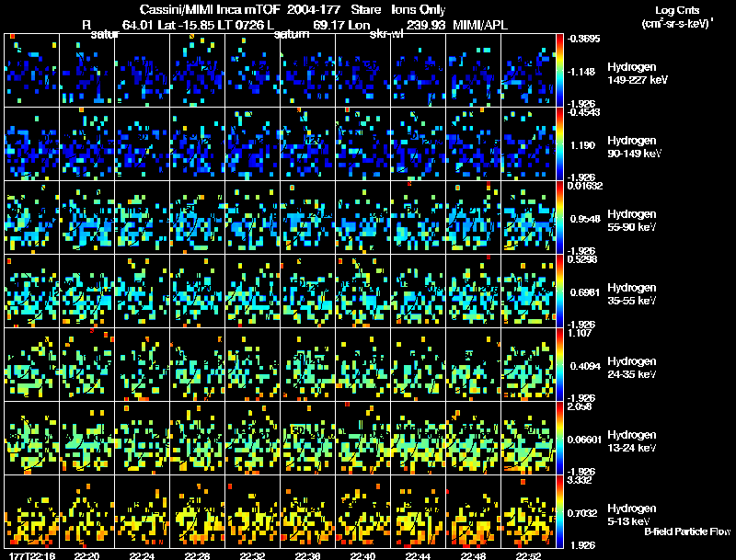The image size is (736, 560).
Task: Pick the 35-55 keV panel at 22:48
Action: click(473, 291)
